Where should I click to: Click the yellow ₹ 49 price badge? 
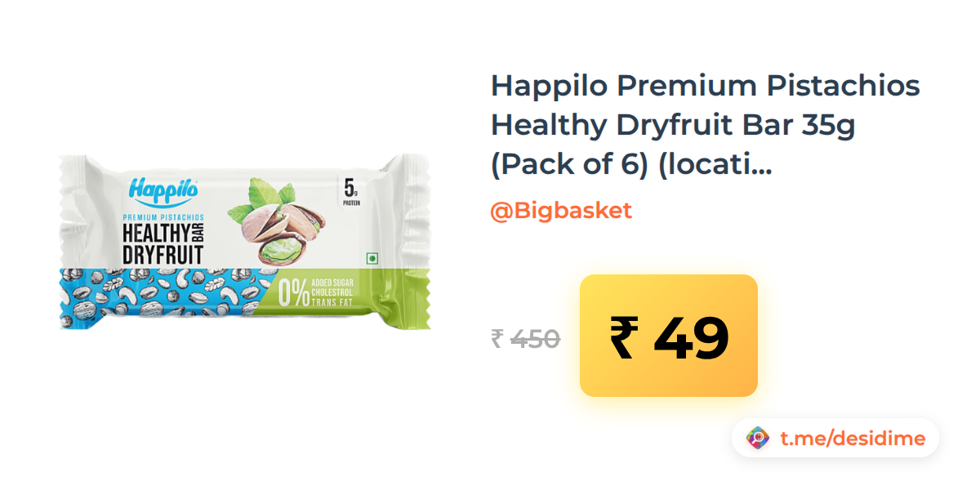669,336
